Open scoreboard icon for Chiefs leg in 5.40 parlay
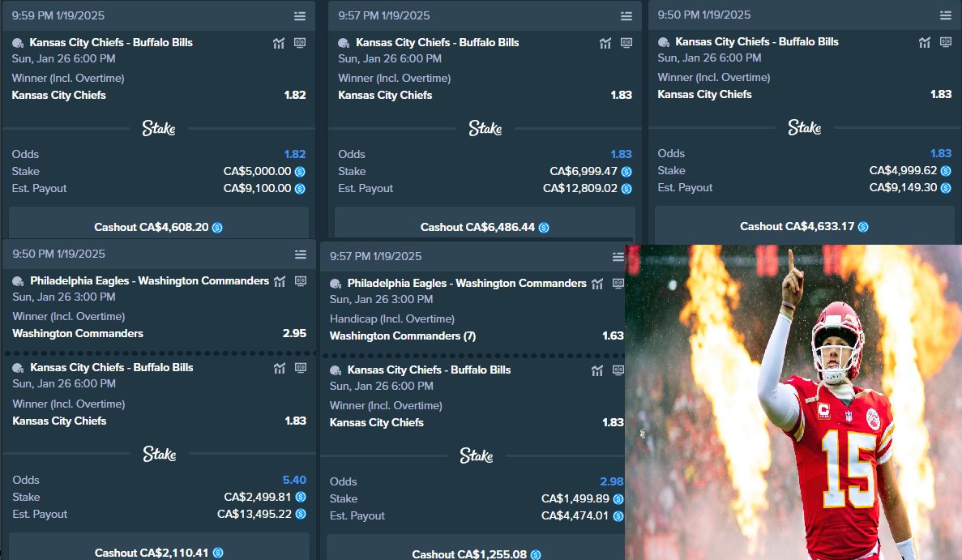The image size is (962, 560). 300,368
